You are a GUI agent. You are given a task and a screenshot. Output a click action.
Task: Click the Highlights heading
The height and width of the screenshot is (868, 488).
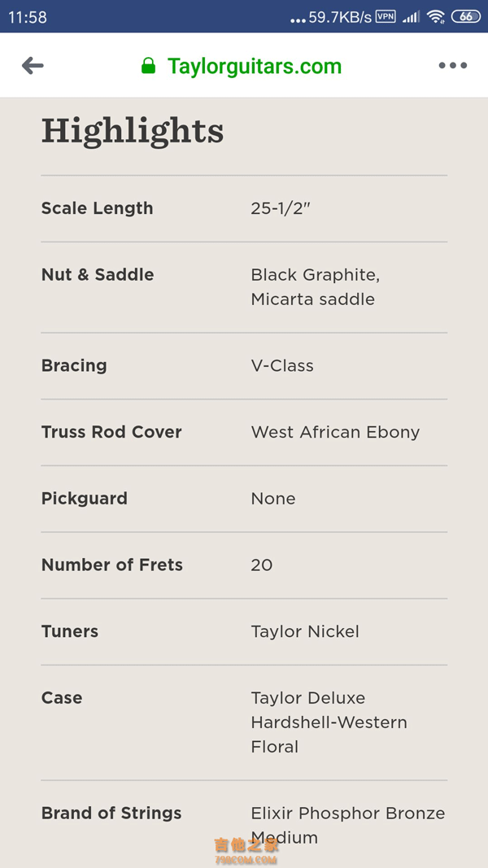pyautogui.click(x=133, y=131)
